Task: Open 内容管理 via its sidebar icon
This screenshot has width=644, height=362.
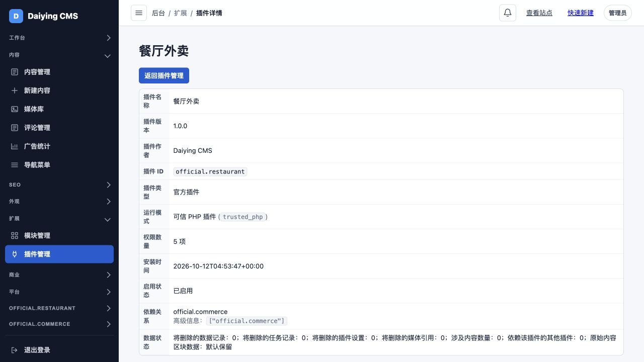Action: point(15,72)
